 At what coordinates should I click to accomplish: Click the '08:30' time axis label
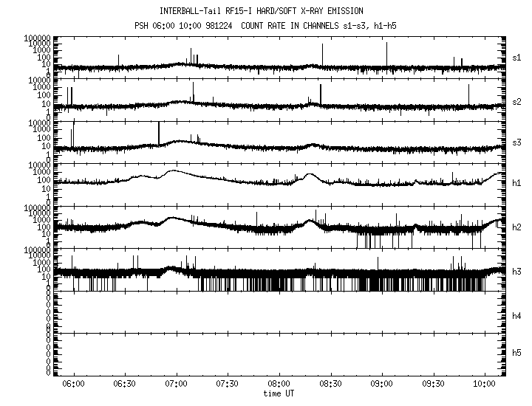330,384
